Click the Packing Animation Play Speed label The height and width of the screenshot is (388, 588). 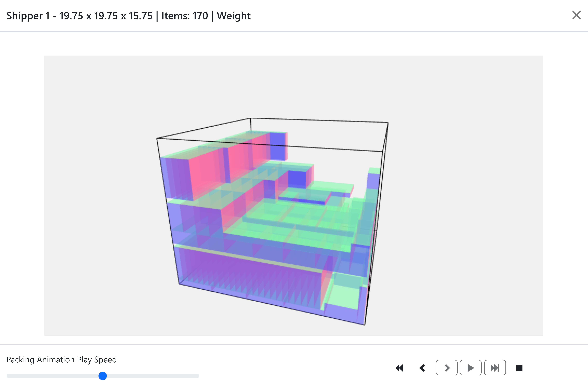61,360
